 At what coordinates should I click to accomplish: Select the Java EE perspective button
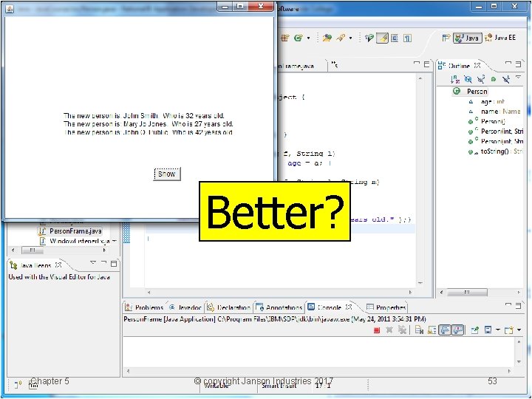coord(500,38)
